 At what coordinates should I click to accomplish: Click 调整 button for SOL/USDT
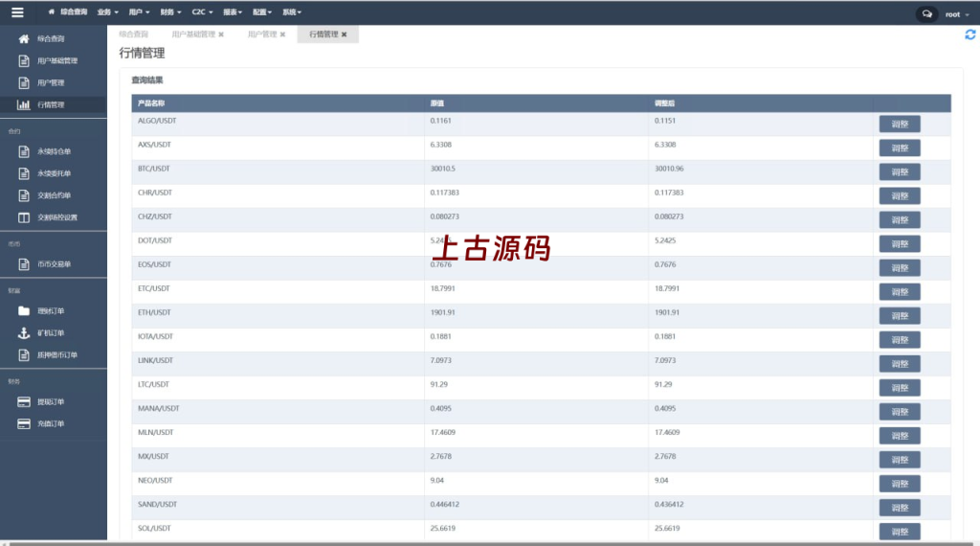pos(900,532)
